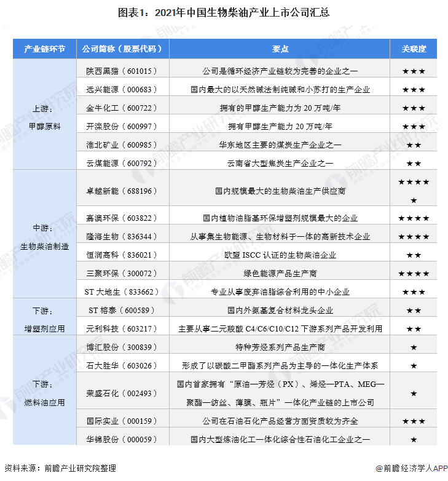448x481 pixels.
Task: Click the 要点 column header
Action: [280, 49]
